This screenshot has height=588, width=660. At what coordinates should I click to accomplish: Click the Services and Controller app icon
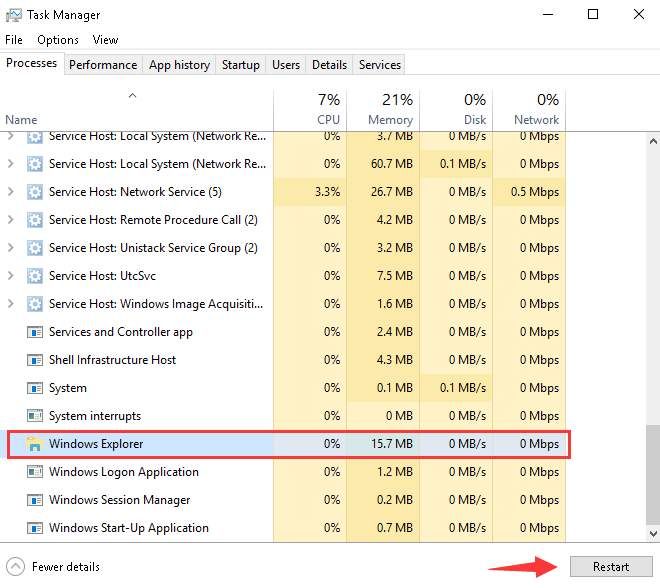coord(35,332)
